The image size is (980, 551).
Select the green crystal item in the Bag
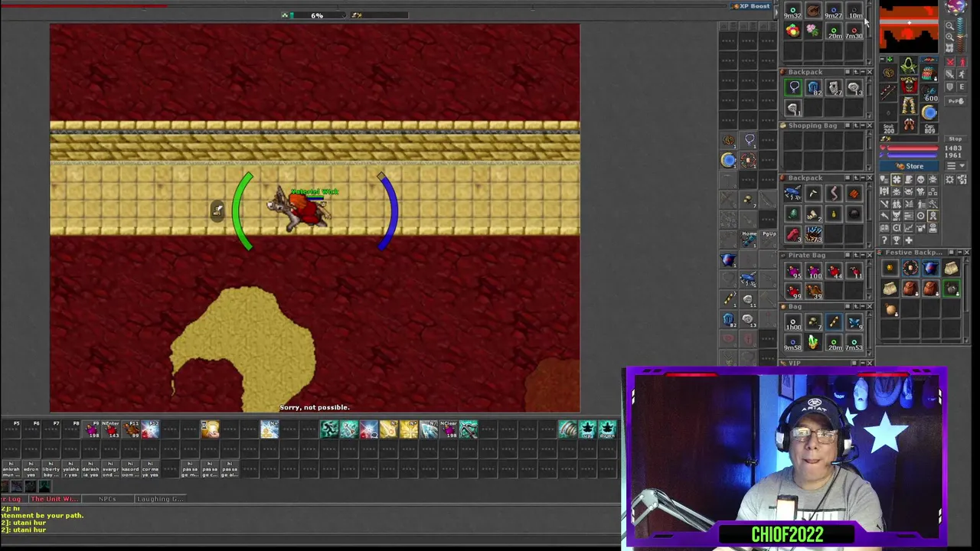813,342
